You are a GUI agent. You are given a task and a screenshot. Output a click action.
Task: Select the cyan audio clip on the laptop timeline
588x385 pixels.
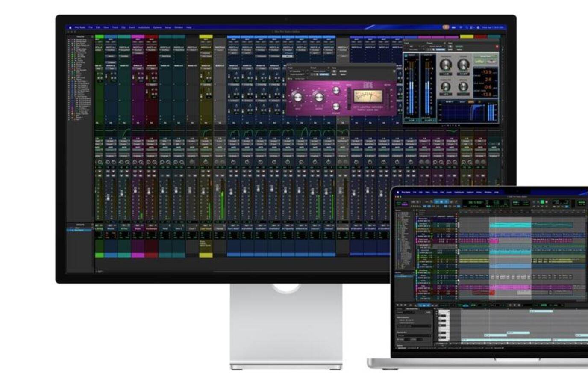510,225
